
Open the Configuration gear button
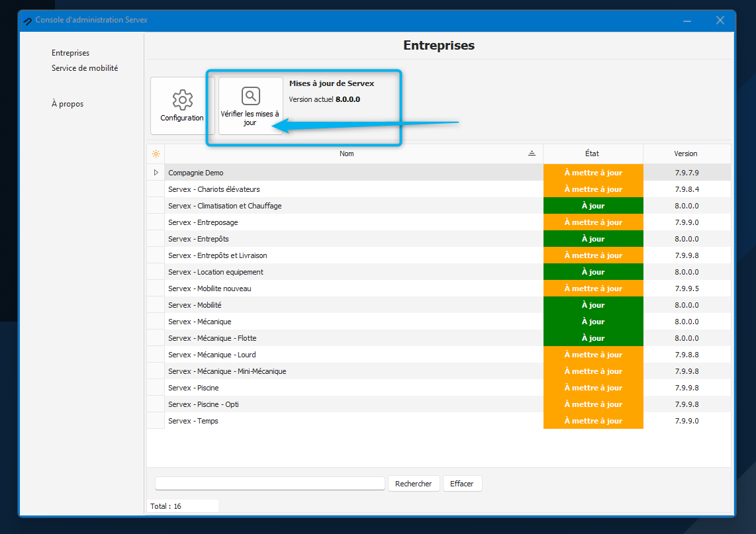(182, 106)
